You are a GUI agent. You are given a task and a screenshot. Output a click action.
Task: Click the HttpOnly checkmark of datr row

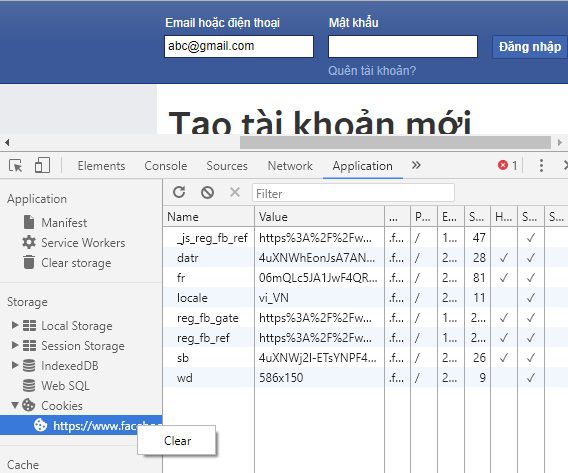click(x=504, y=258)
